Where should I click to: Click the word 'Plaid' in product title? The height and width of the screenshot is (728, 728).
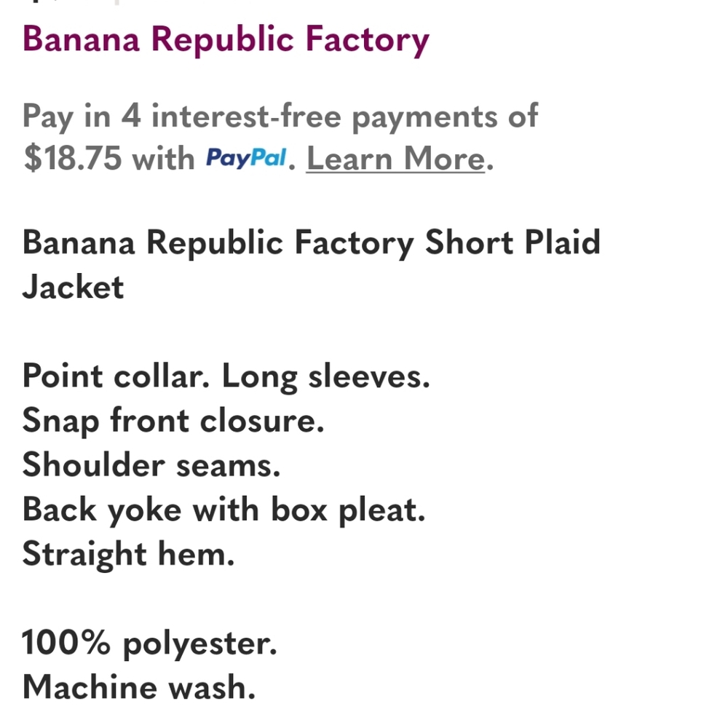pyautogui.click(x=563, y=242)
